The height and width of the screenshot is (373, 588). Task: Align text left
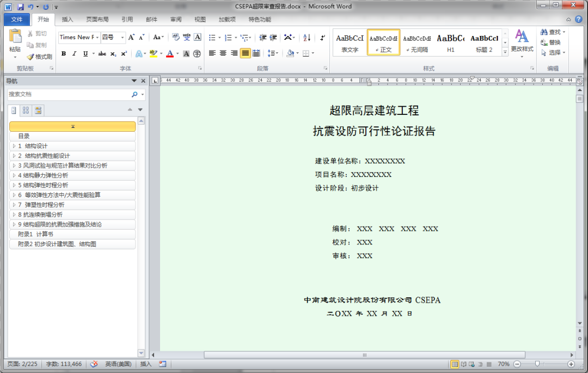(212, 53)
